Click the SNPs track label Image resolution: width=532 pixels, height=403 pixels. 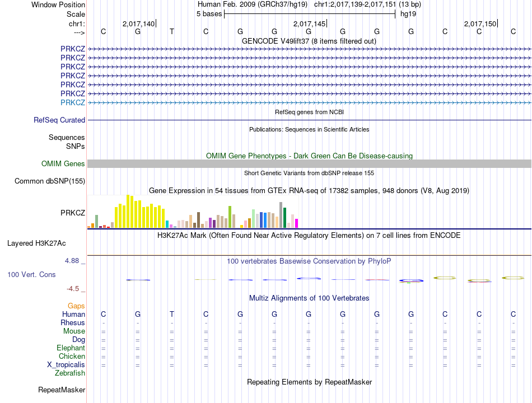(76, 146)
